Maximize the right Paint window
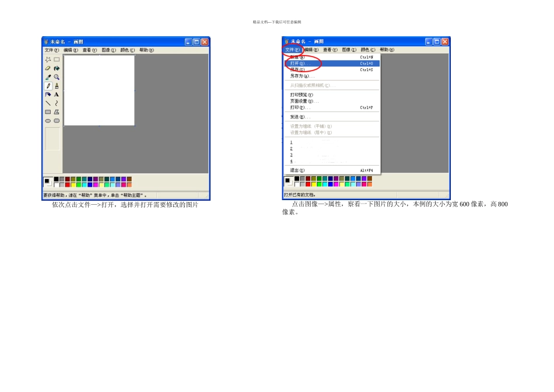This screenshot has width=554, height=392. [437, 42]
